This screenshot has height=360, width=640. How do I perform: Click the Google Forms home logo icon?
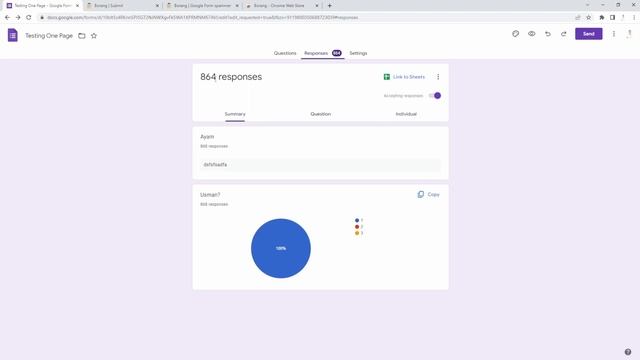[13, 35]
